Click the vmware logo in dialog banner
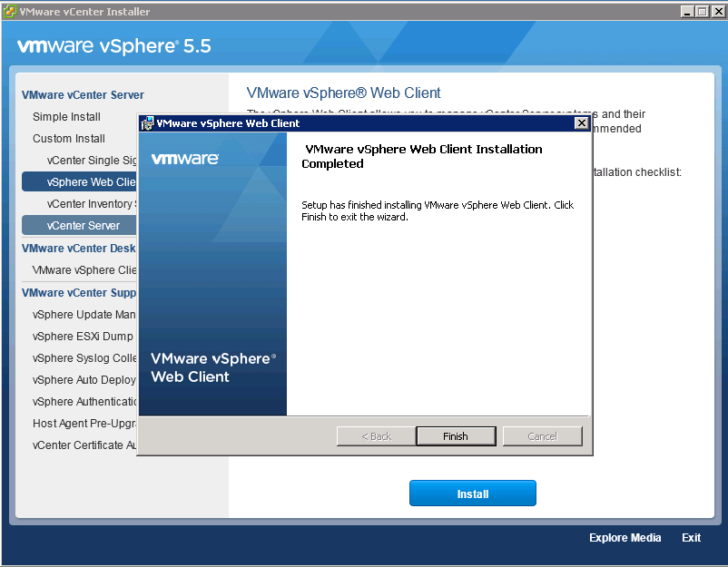The width and height of the screenshot is (728, 567). coord(185,159)
